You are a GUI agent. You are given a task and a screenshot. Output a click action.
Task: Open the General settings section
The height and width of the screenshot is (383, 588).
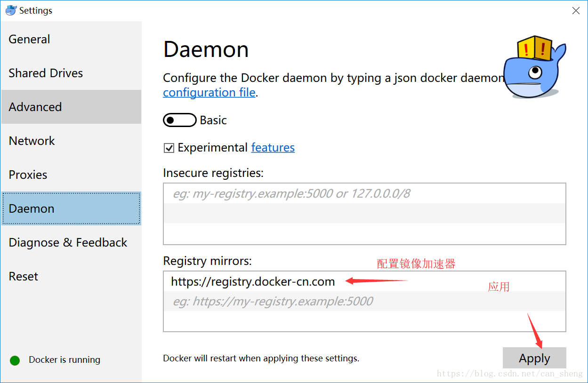tap(29, 39)
